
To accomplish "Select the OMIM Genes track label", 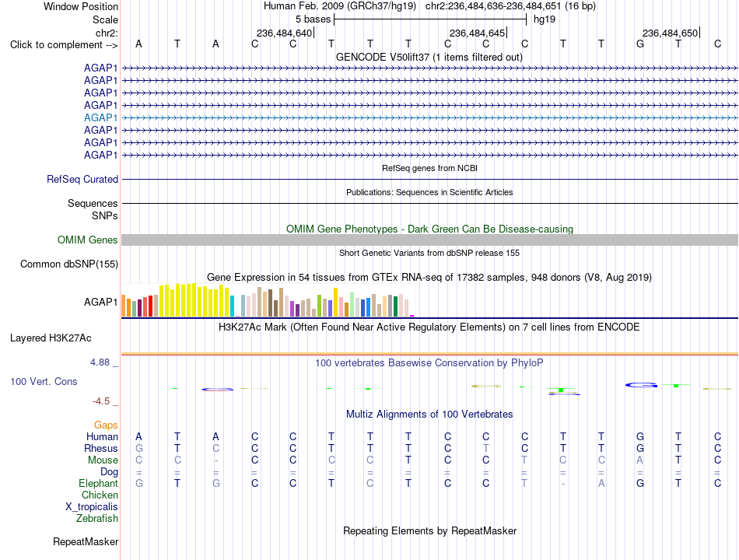I will [87, 240].
